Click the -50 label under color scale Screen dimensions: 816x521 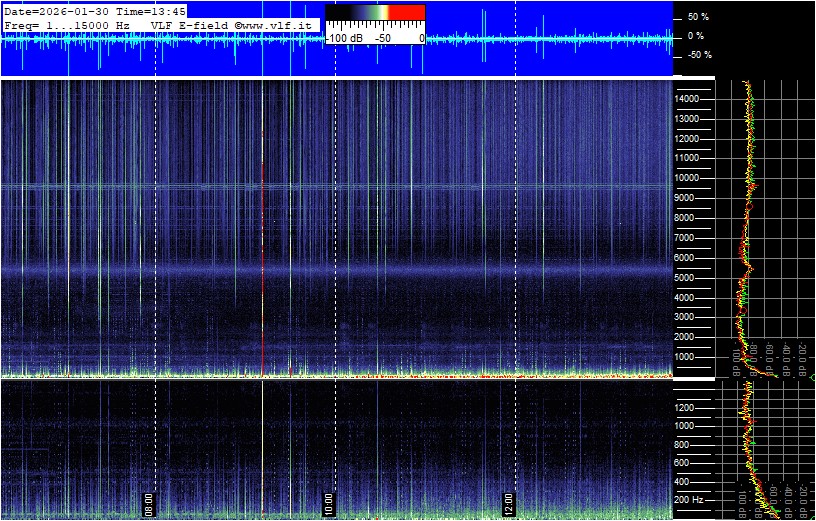coord(382,37)
